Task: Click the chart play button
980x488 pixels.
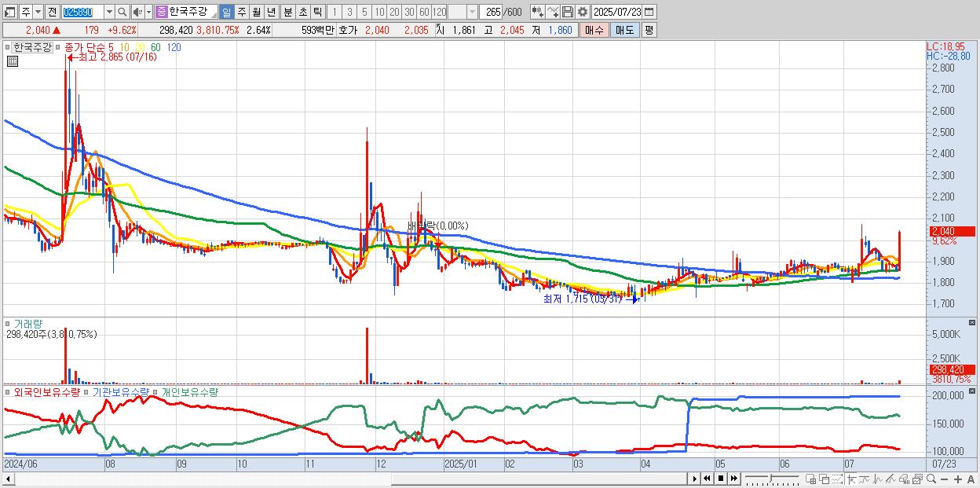Action: pyautogui.click(x=695, y=479)
